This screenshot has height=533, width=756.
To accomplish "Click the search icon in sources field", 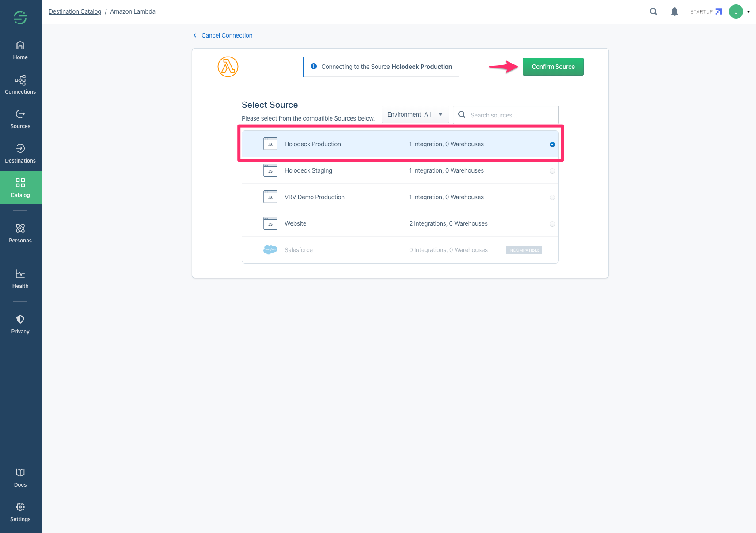I will point(462,114).
